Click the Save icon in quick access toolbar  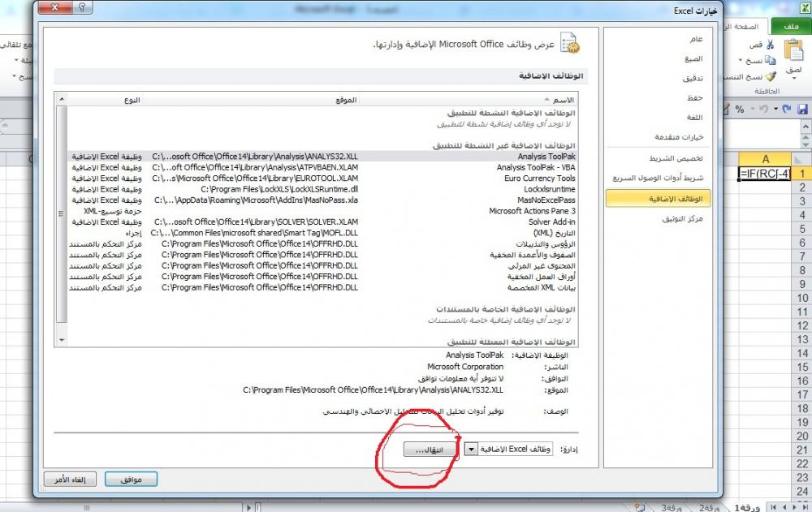coord(803,110)
